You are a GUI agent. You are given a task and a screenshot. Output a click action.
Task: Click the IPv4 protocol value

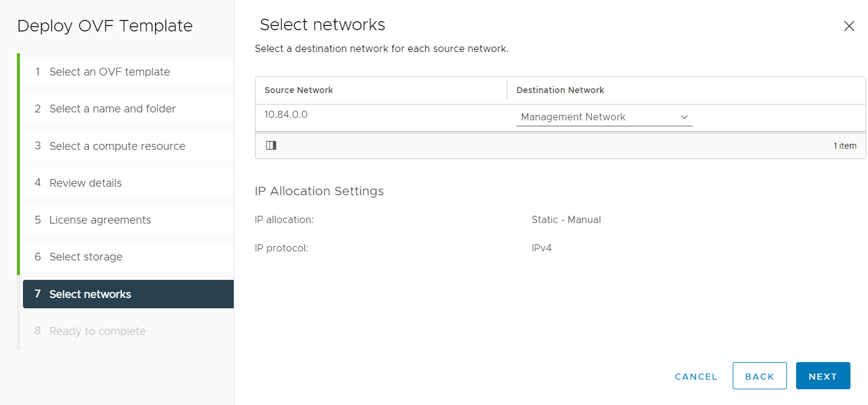541,248
